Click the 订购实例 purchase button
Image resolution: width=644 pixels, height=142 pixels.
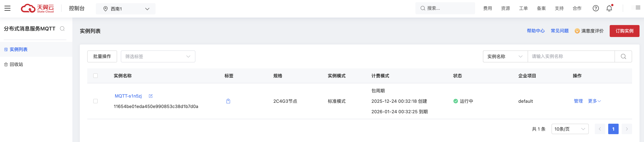[x=624, y=31]
